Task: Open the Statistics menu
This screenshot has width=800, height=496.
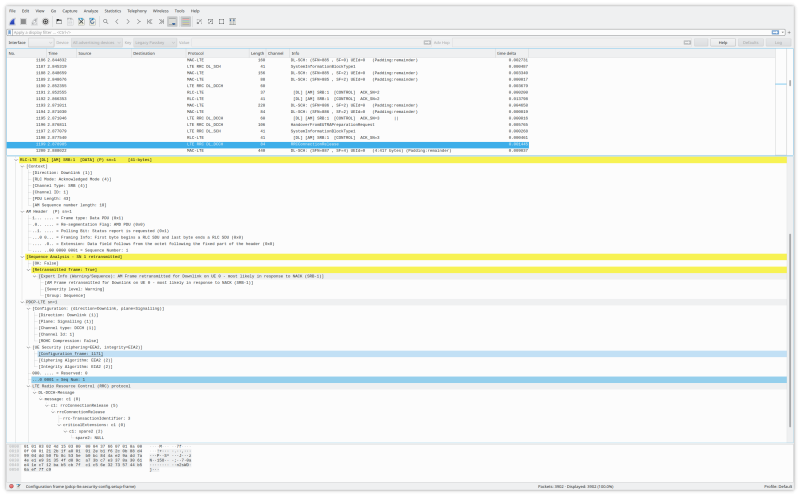Action: coord(110,10)
